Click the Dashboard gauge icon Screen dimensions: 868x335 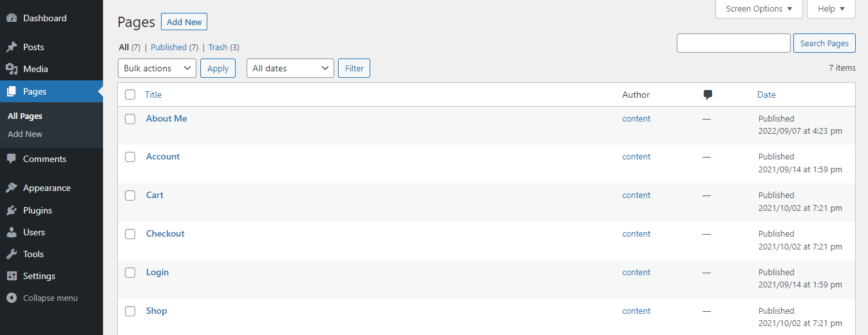click(x=12, y=19)
